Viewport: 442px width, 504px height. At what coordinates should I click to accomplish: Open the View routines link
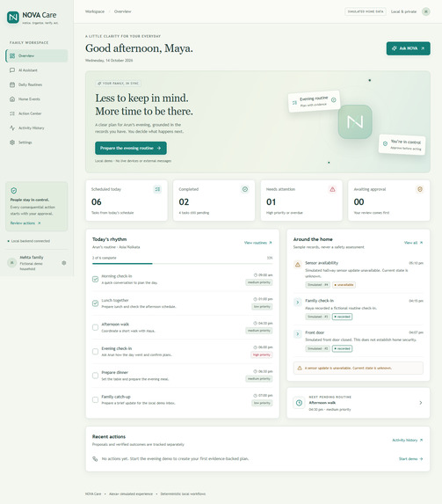point(258,243)
